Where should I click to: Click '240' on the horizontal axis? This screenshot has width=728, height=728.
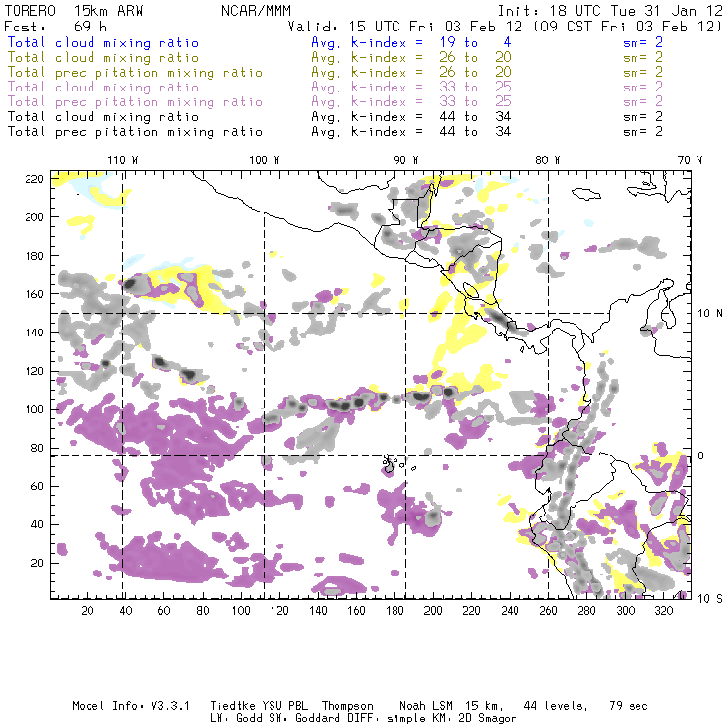(510, 611)
